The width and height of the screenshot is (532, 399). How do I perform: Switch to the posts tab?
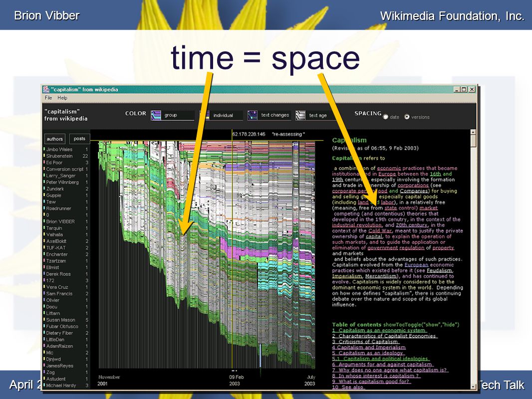pos(79,139)
